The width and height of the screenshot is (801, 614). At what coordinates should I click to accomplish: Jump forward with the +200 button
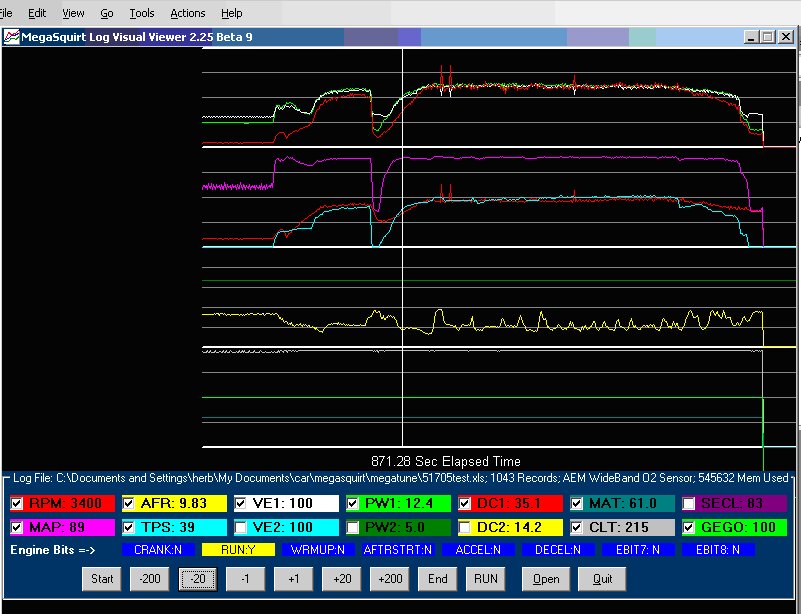tap(390, 579)
